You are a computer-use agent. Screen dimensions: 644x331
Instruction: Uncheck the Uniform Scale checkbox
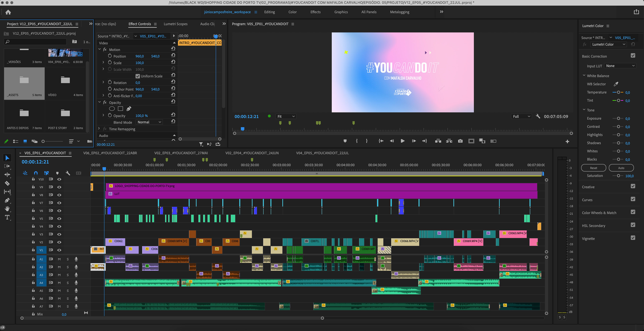pos(138,76)
